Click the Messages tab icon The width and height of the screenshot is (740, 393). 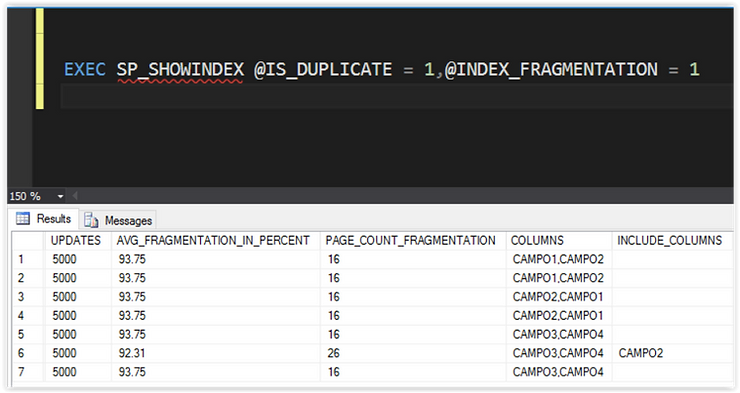click(91, 220)
